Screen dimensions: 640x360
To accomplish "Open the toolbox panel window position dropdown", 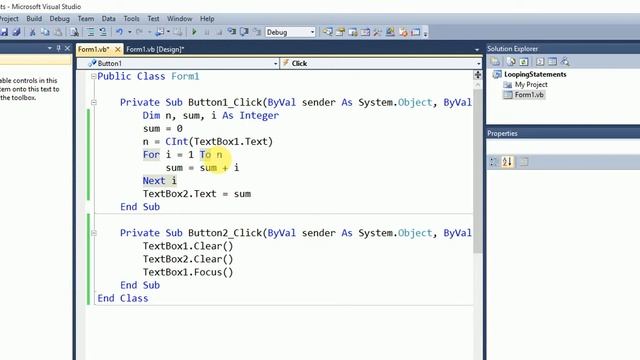I will (x=49, y=48).
